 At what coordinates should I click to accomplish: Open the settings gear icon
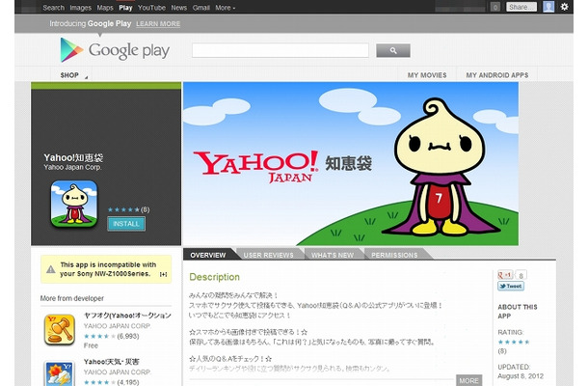point(564,7)
